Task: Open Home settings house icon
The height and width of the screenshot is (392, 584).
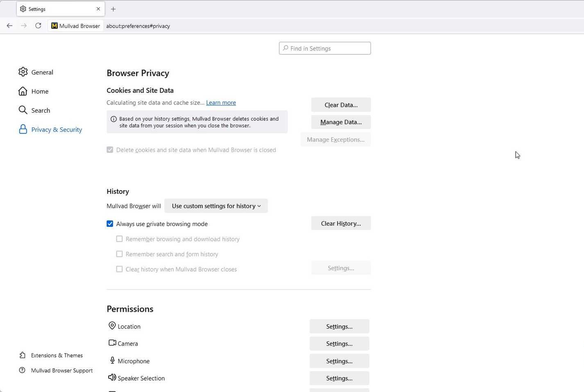Action: pos(23,91)
